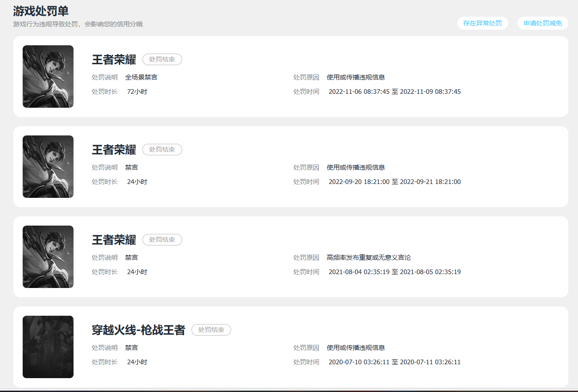
Task: Click the 存在异常处罚 button
Action: (482, 23)
